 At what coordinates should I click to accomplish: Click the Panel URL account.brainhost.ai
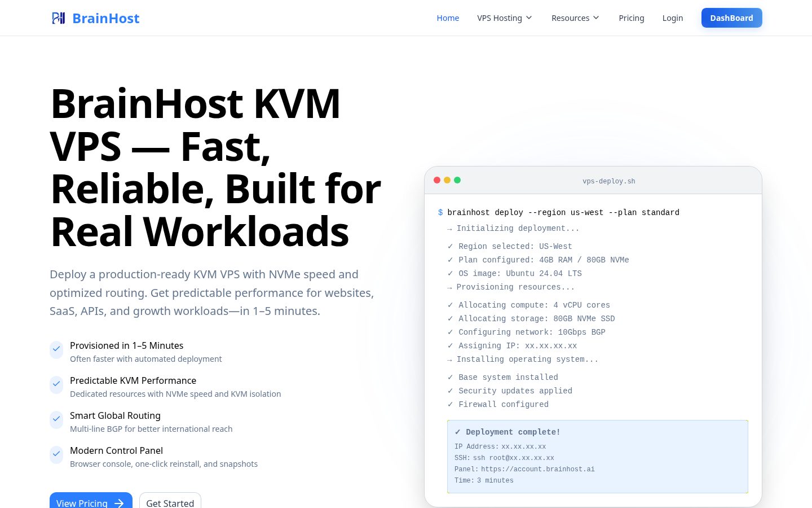[538, 469]
